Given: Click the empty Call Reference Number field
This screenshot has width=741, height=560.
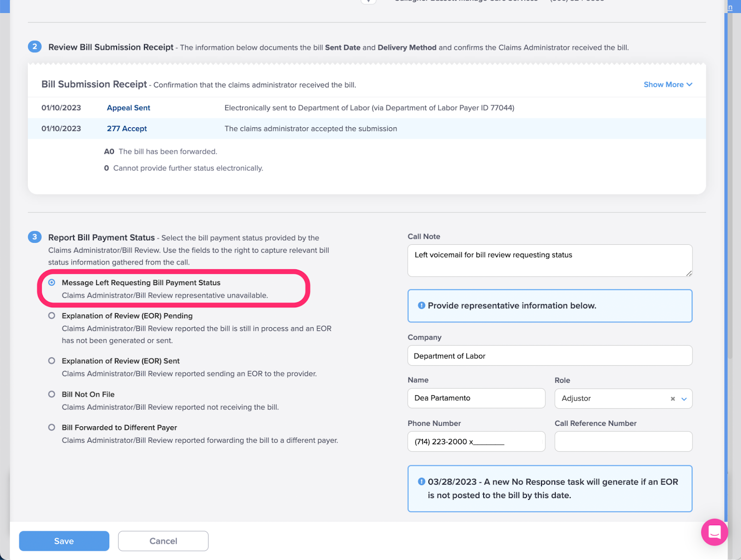Looking at the screenshot, I should click(x=623, y=442).
